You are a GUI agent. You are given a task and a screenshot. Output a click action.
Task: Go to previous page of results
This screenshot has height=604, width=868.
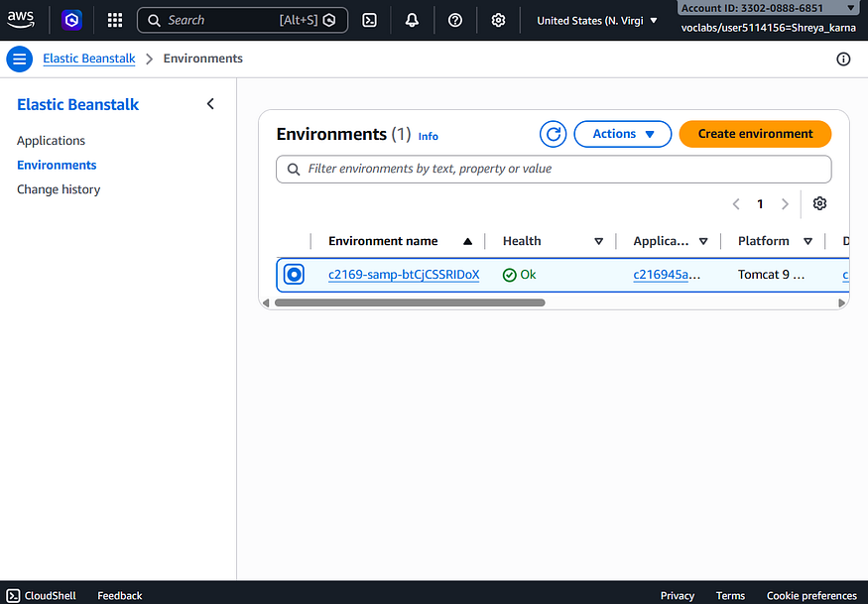[x=736, y=204]
